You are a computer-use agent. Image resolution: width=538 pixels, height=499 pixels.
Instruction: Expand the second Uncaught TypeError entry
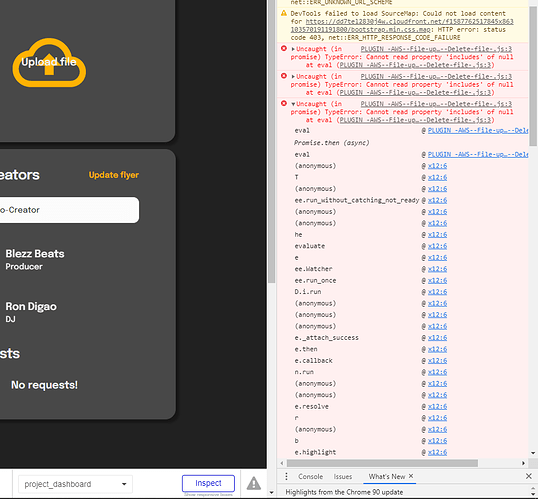click(293, 76)
